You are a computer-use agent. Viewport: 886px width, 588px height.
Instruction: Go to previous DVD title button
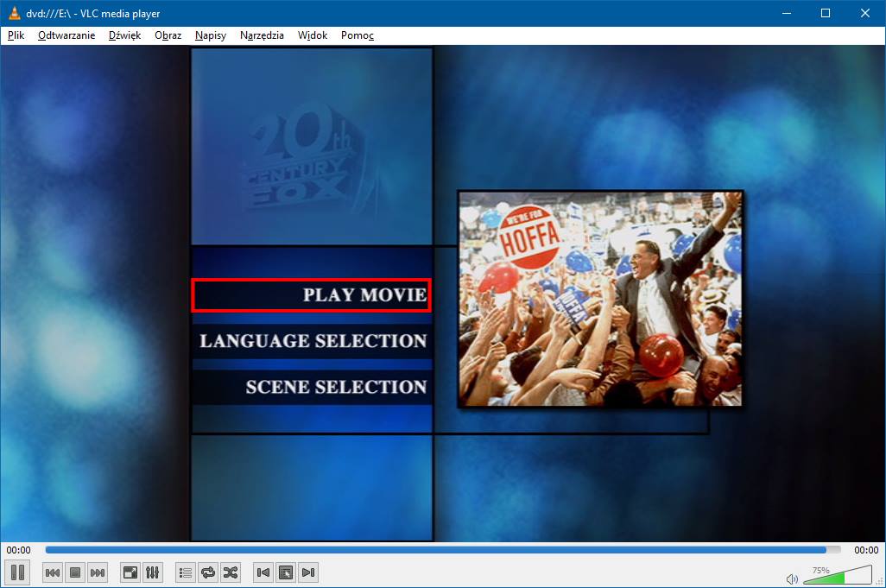[x=263, y=572]
